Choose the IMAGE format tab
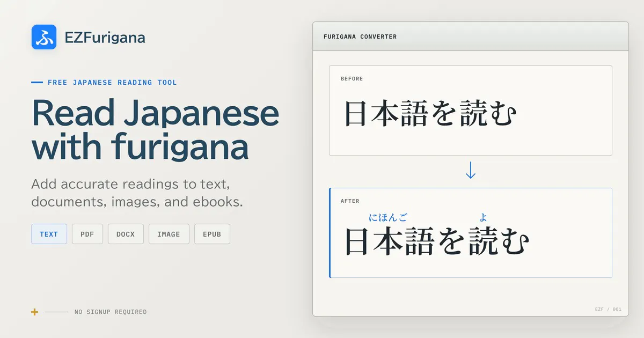Viewport: 644px width, 338px height. (169, 234)
